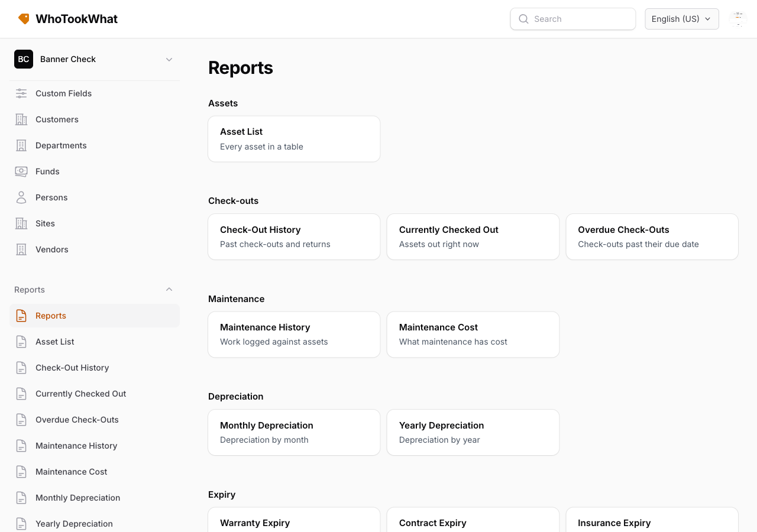This screenshot has height=532, width=757.
Task: Click the Overdue Check-Outs sidebar link text
Action: (x=77, y=420)
